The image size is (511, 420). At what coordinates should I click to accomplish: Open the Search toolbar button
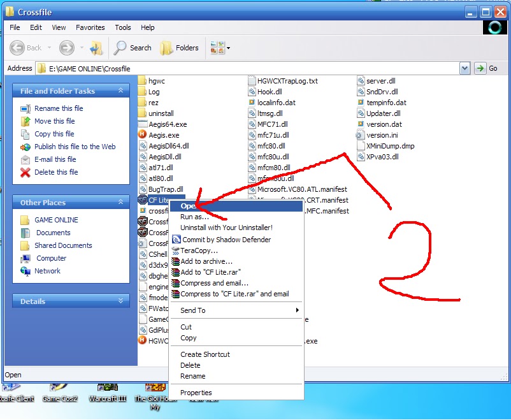click(133, 48)
